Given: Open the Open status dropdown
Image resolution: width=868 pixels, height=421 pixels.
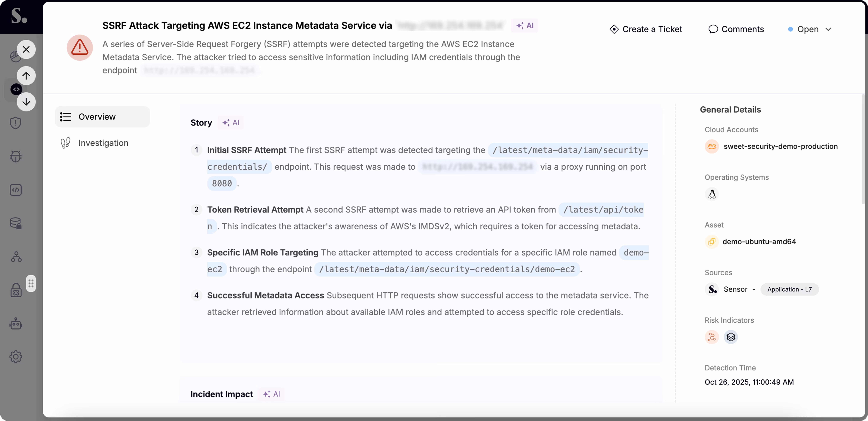Looking at the screenshot, I should (808, 29).
